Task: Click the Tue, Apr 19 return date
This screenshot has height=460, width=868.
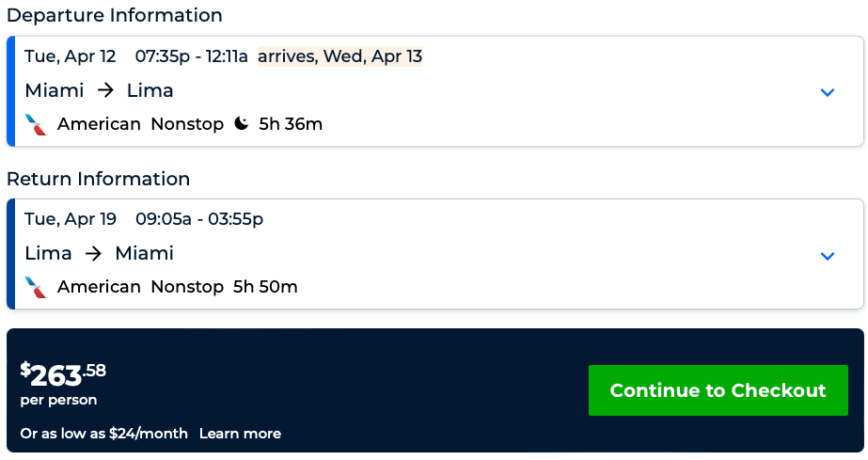Action: tap(71, 219)
